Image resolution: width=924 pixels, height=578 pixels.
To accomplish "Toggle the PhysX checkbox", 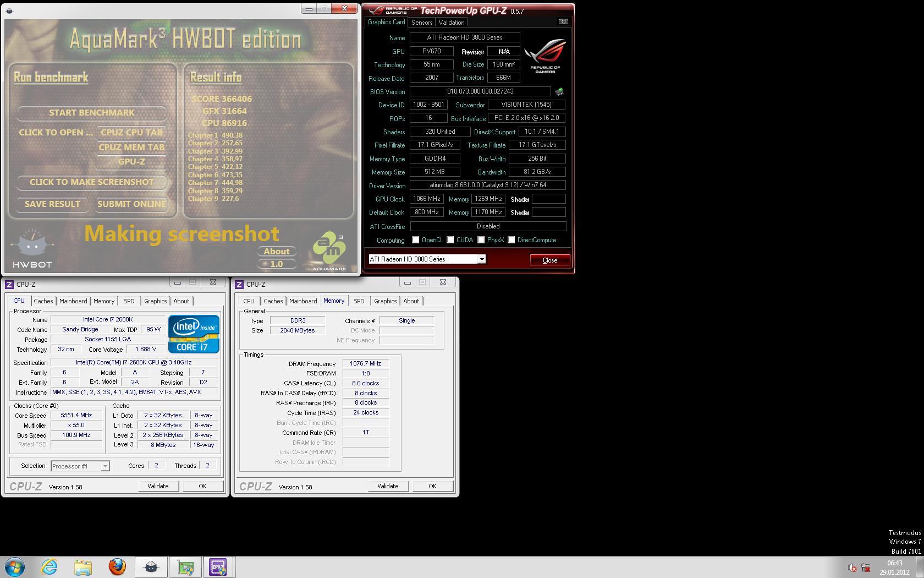I will coord(481,240).
